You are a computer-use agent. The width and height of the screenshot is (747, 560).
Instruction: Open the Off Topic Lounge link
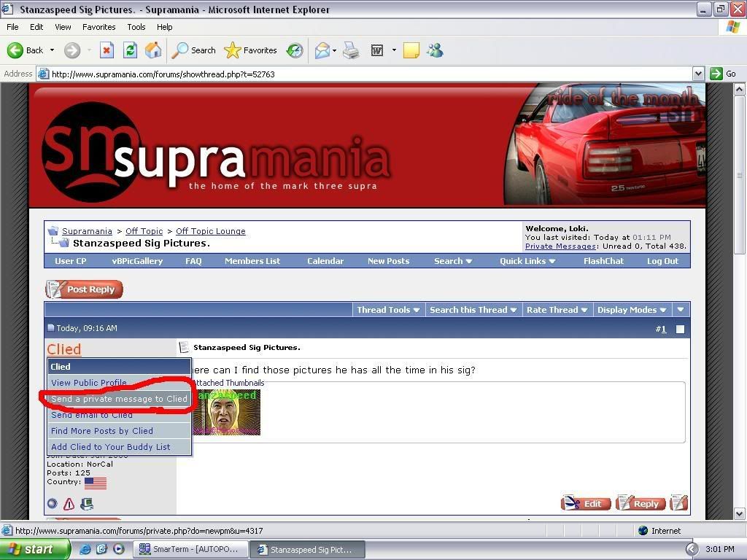pyautogui.click(x=211, y=231)
